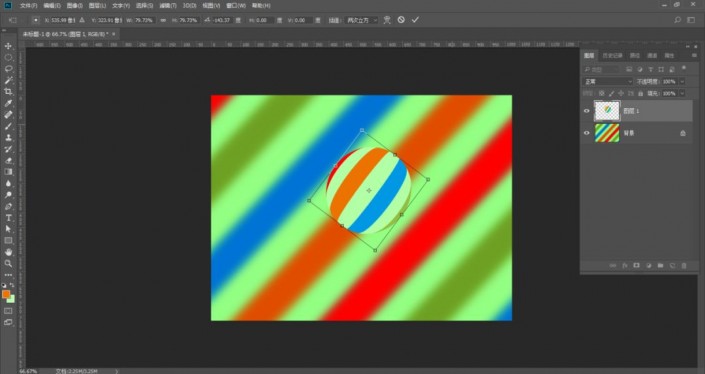Image resolution: width=705 pixels, height=374 pixels.
Task: Open the Filter menu
Action: (x=168, y=6)
